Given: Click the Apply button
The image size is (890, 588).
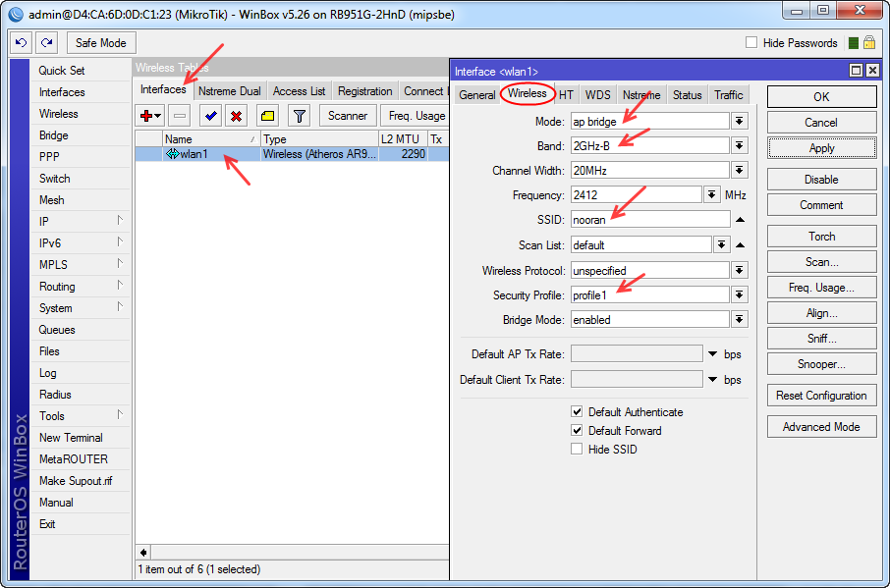Looking at the screenshot, I should point(821,148).
